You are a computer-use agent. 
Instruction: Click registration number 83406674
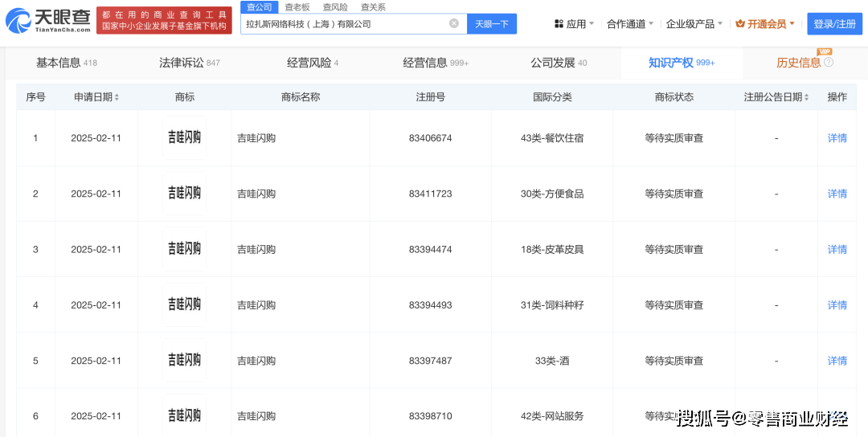(x=430, y=138)
